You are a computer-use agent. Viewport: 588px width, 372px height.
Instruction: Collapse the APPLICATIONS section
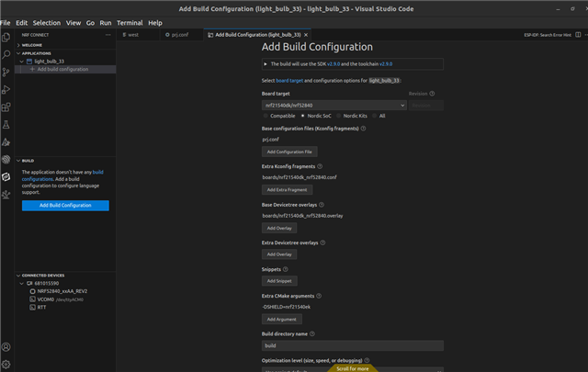point(18,53)
